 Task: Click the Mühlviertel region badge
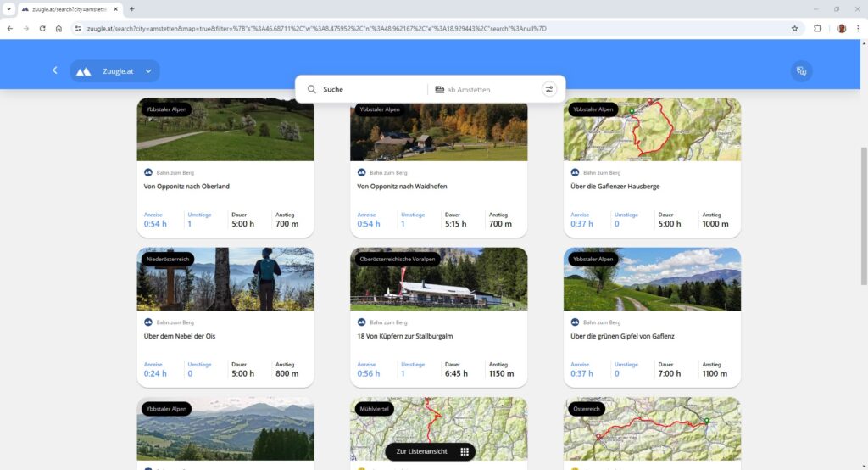(374, 409)
